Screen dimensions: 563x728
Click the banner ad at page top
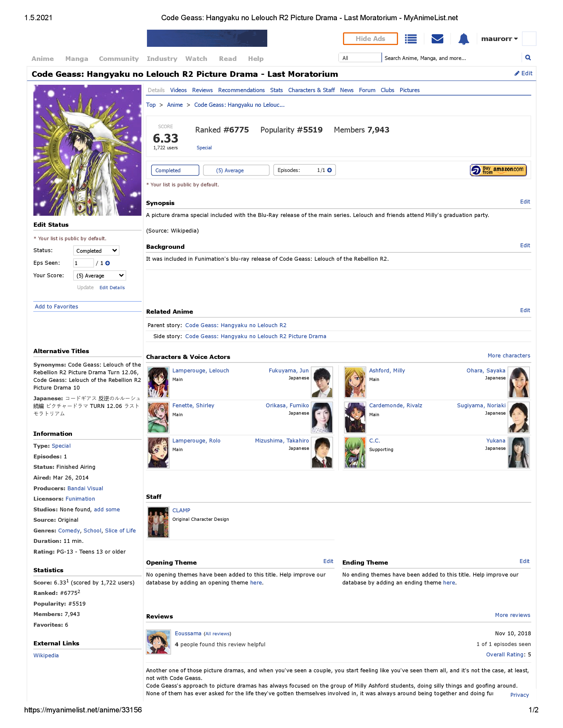pyautogui.click(x=207, y=38)
